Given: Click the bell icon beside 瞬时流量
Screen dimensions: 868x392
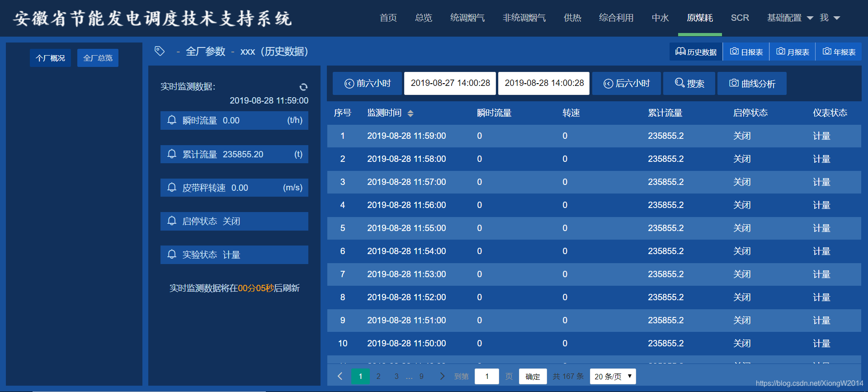Looking at the screenshot, I should (172, 120).
